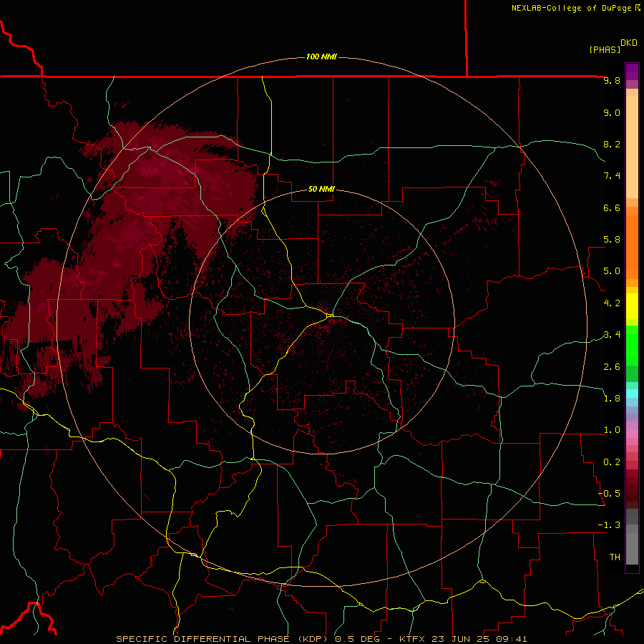Pick the purple band atop the color bar
644x644 pixels.
click(632, 72)
